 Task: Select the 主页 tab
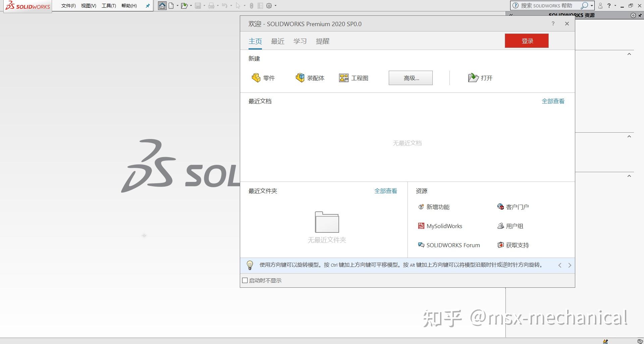point(255,41)
